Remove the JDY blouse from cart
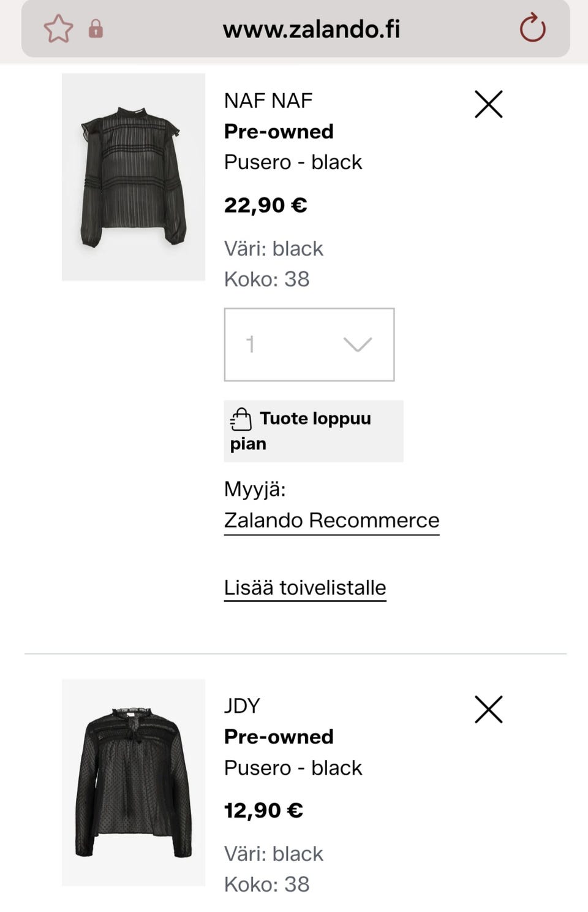 pos(488,710)
